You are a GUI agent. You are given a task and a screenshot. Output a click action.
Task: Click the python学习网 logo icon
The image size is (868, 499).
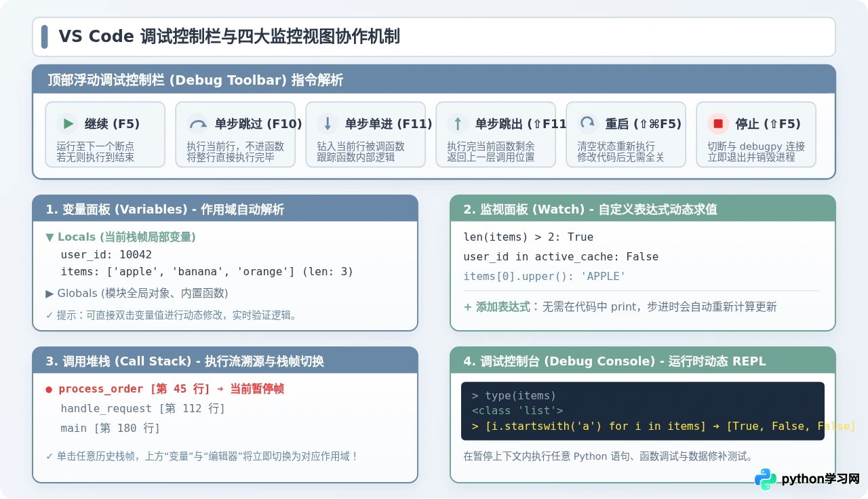pyautogui.click(x=766, y=479)
